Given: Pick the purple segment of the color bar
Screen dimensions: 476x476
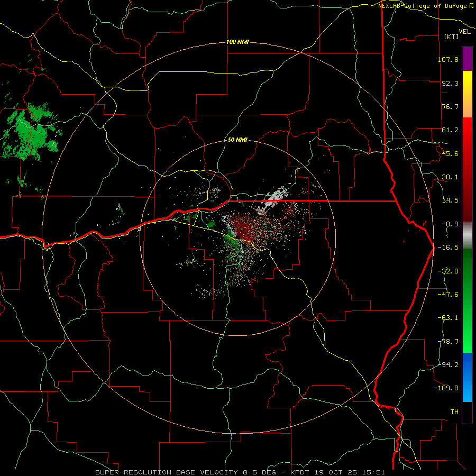Looking at the screenshot, I should pyautogui.click(x=467, y=59).
